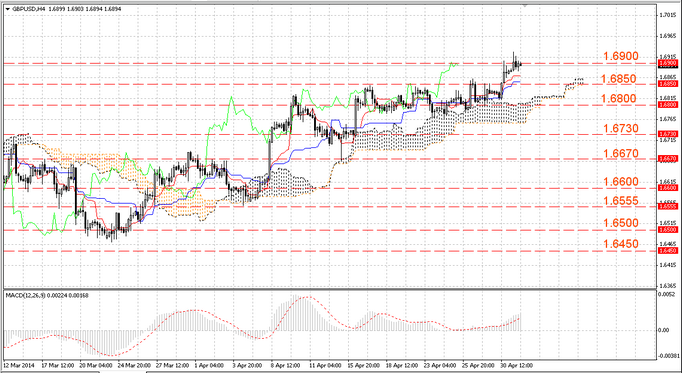Screen dimensions: 682x373
Task: Select the orange 1.6730 resistance label
Action: [x=621, y=129]
